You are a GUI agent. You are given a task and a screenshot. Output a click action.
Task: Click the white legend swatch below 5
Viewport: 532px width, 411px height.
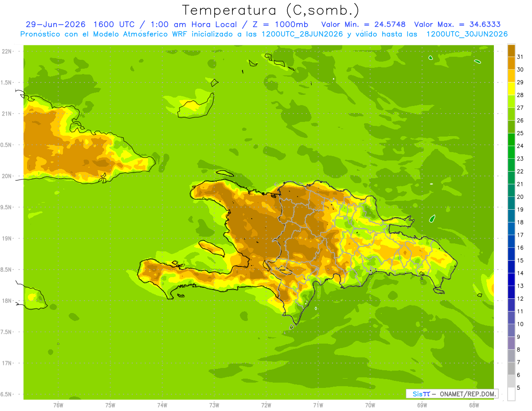click(x=511, y=394)
